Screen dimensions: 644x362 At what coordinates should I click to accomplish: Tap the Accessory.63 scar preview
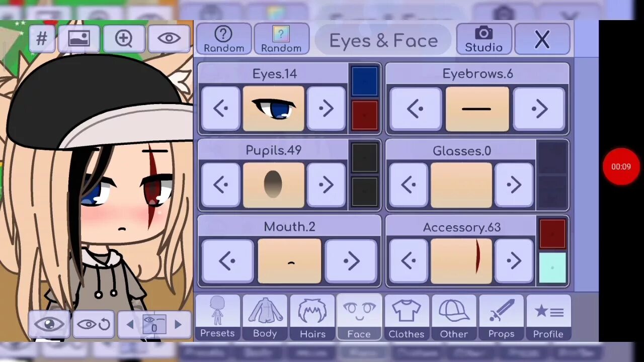[461, 261]
